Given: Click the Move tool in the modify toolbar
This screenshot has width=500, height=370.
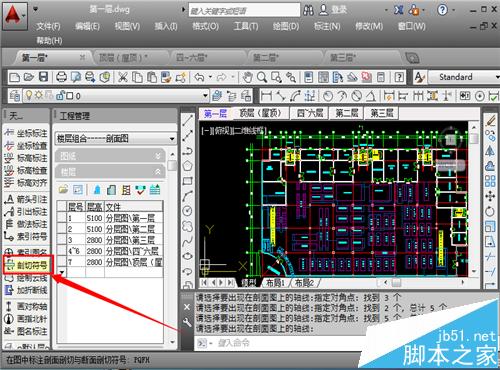Looking at the screenshot, I should tap(490, 196).
